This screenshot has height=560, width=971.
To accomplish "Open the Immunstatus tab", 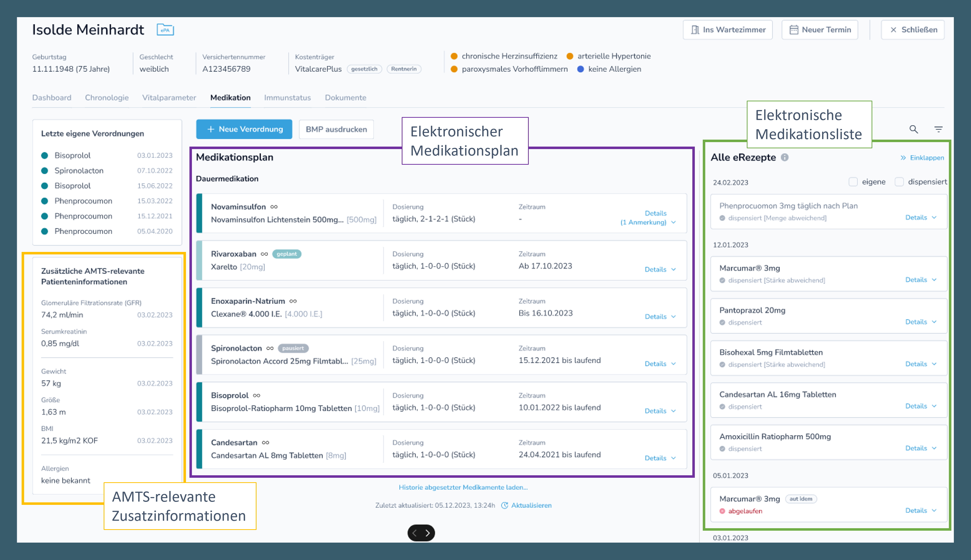I will pos(287,97).
